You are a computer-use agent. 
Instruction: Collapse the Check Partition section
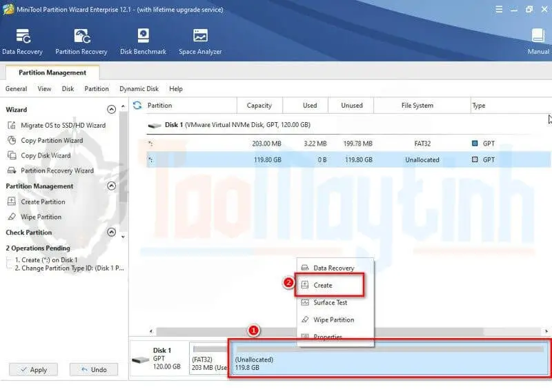tap(112, 233)
